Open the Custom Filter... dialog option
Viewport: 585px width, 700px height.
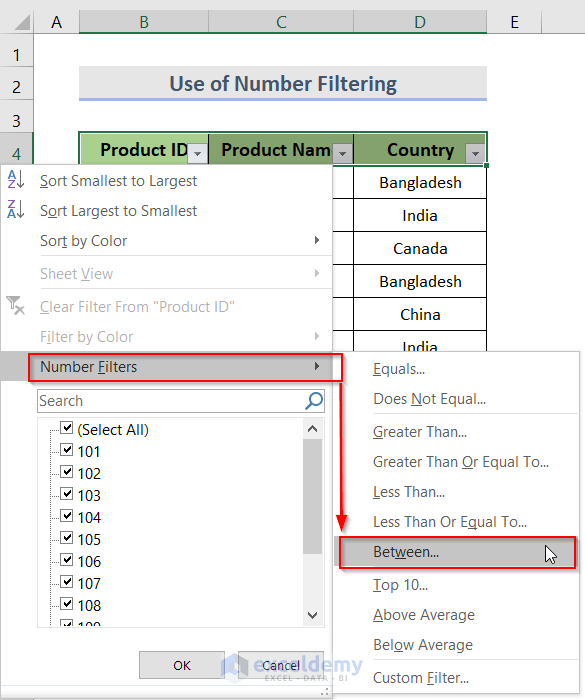coord(456,678)
